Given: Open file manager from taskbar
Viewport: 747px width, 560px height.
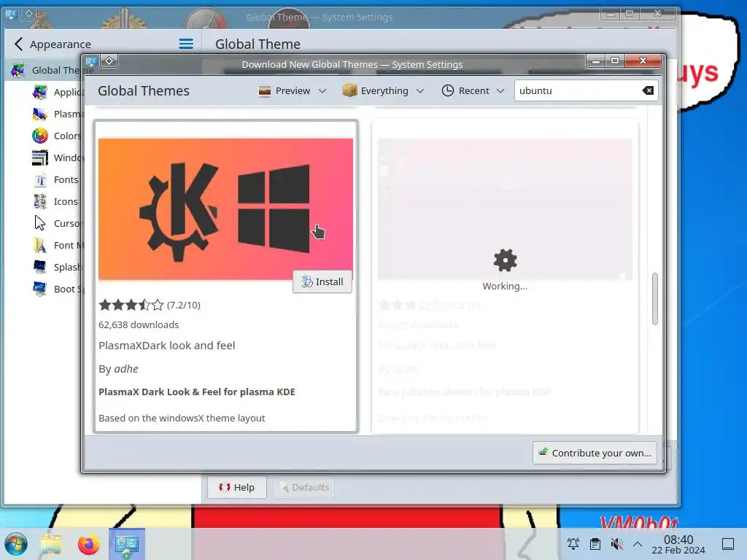Looking at the screenshot, I should tap(51, 544).
